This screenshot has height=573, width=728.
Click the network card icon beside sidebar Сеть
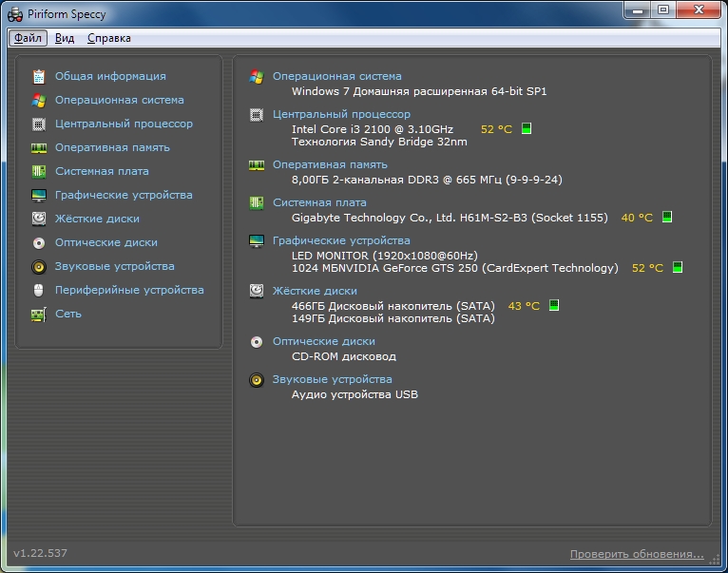point(39,315)
